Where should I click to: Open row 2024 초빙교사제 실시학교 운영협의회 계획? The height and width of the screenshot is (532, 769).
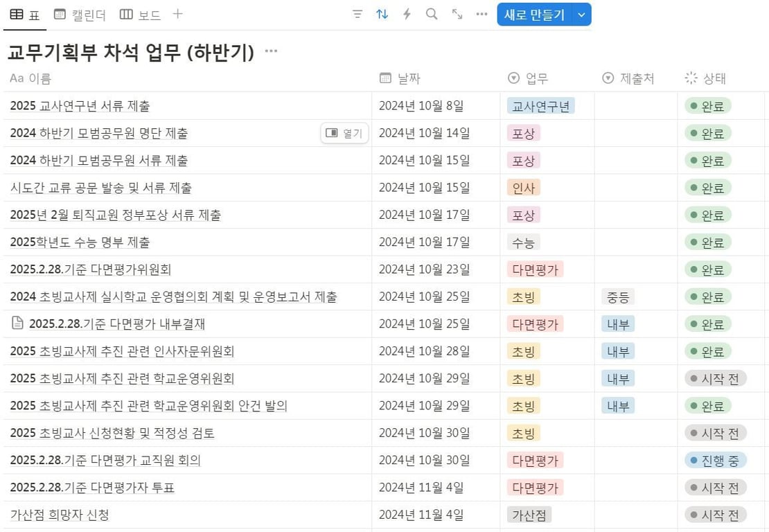pos(174,296)
